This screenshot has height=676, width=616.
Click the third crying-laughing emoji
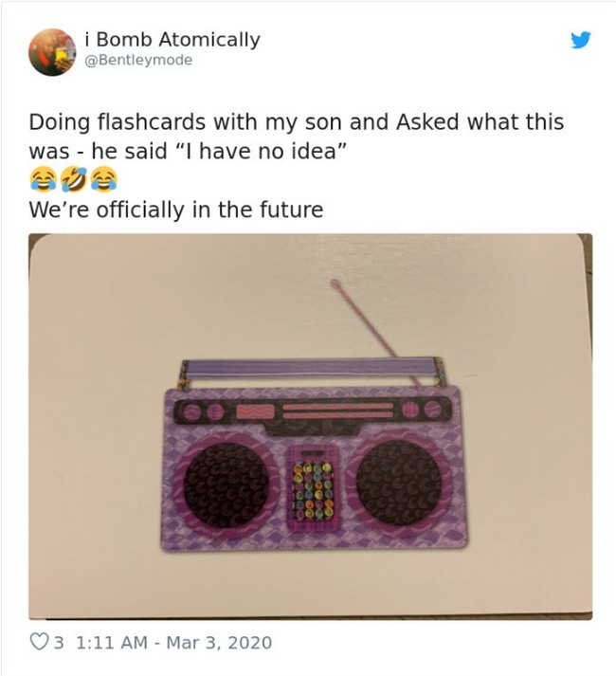click(104, 179)
